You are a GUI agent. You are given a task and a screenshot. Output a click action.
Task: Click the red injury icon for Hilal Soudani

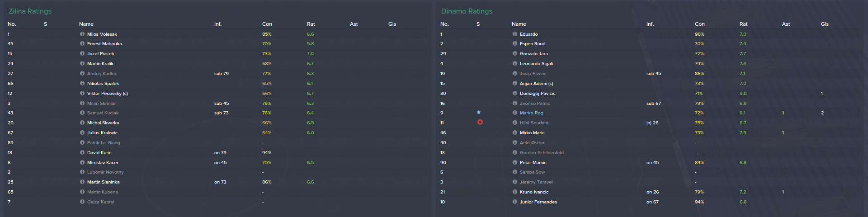tap(480, 122)
